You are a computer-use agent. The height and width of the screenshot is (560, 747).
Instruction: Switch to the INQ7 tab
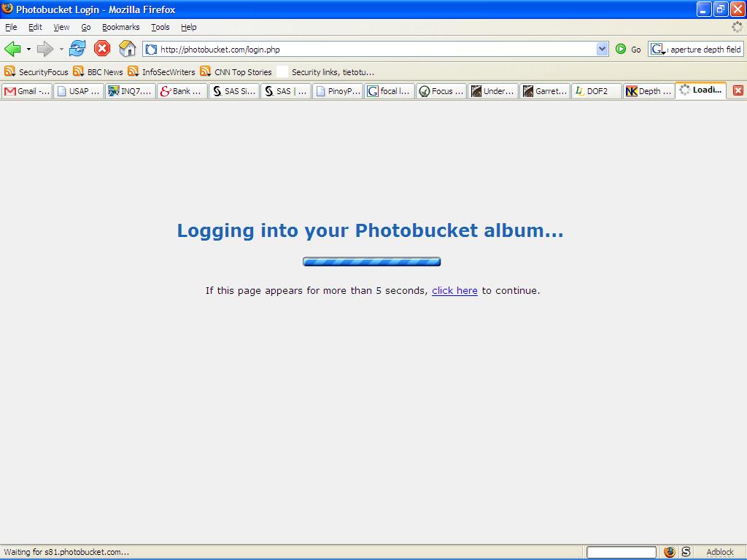click(x=130, y=91)
